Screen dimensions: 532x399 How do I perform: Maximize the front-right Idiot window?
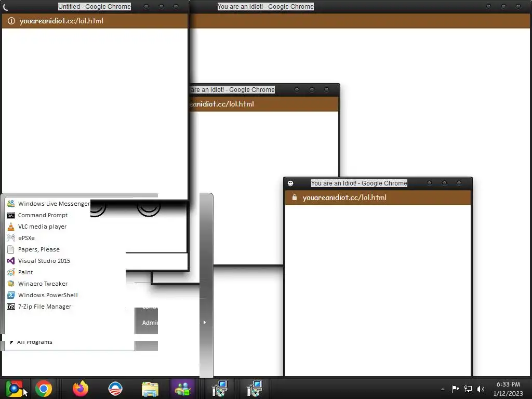(x=444, y=183)
